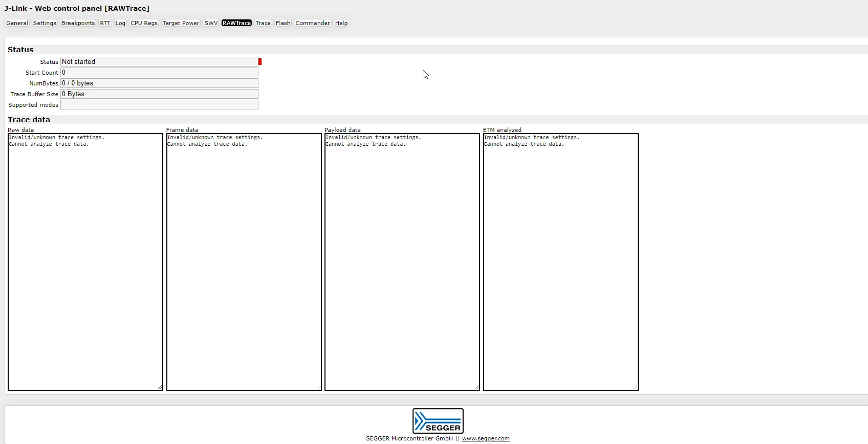
Task: Open the Help tab
Action: coord(341,23)
